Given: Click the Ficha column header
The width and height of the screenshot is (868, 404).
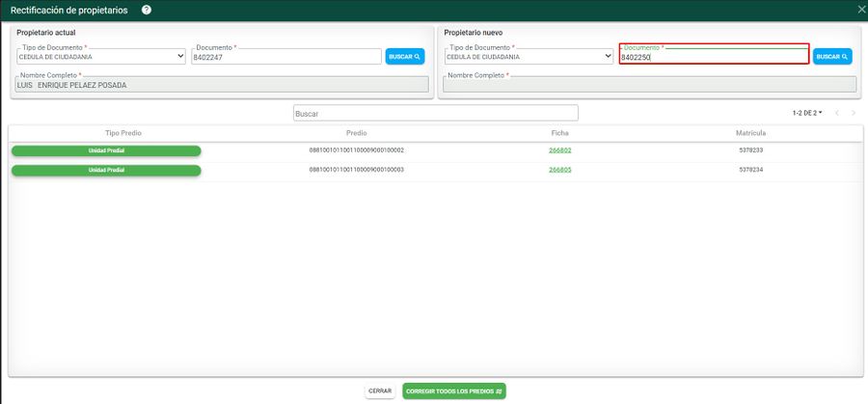Looking at the screenshot, I should (560, 132).
